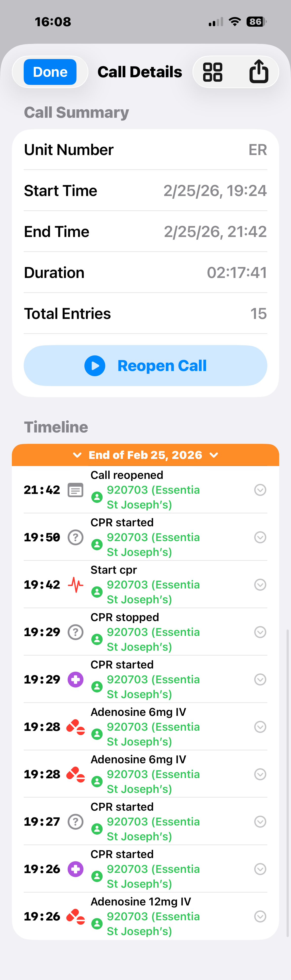Tap the green user icon next to 920703 at 21:42
The image size is (291, 980).
click(97, 497)
